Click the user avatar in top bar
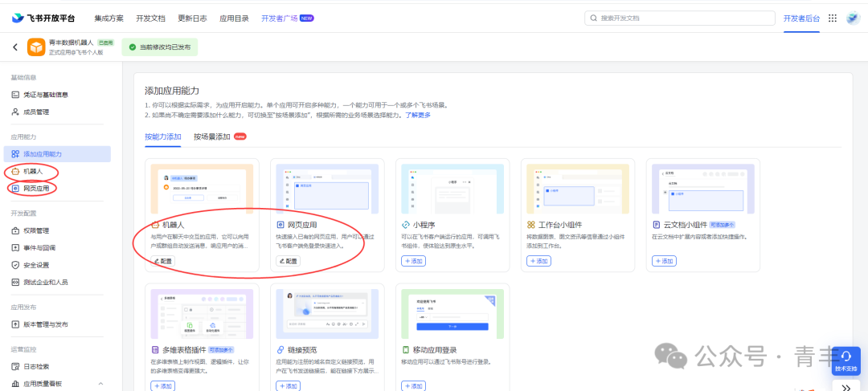868x391 pixels. click(x=853, y=18)
